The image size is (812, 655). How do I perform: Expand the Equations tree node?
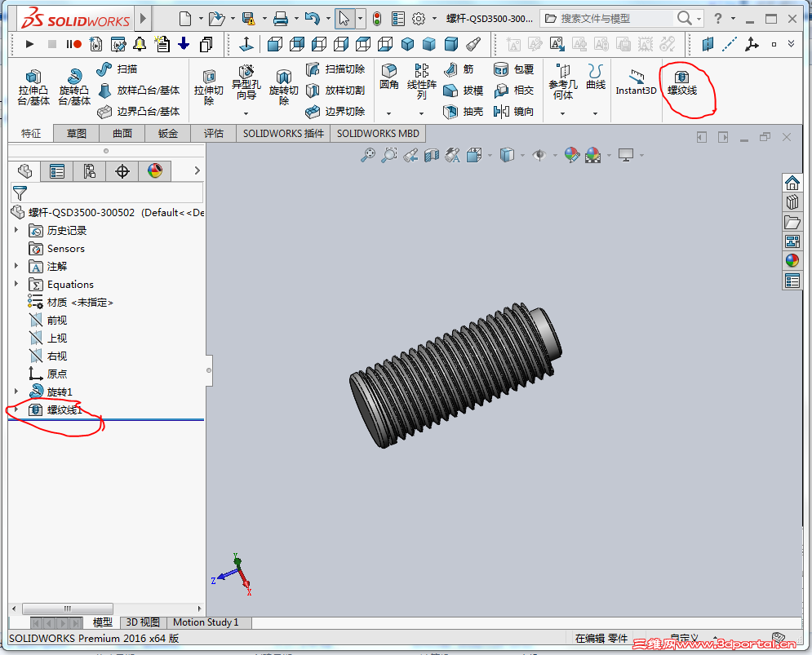coord(16,284)
